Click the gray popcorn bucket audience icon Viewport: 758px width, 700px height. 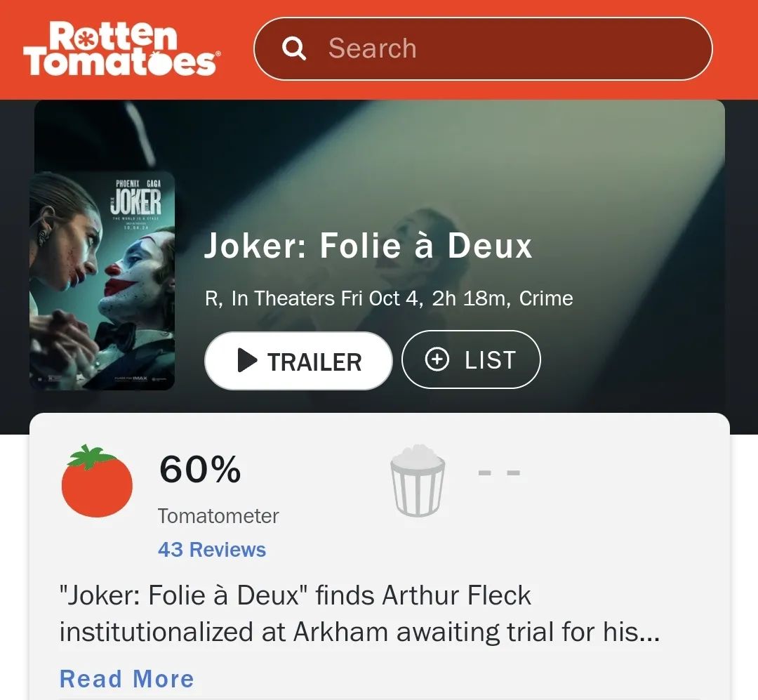(x=417, y=481)
